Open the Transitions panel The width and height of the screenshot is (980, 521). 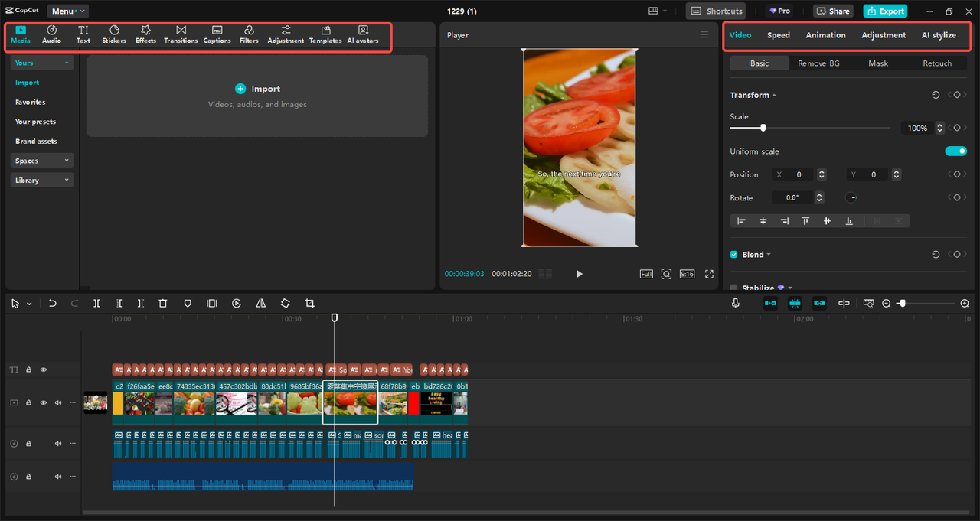[x=181, y=34]
